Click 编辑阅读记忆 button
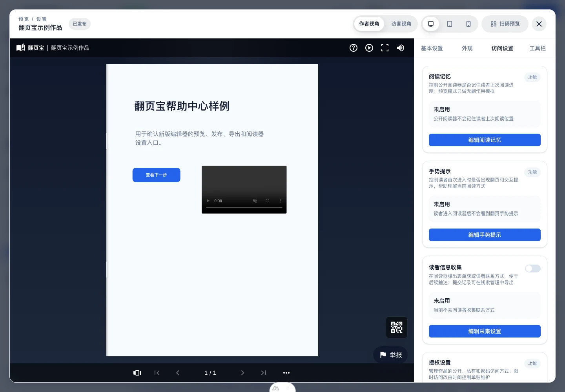The width and height of the screenshot is (565, 392). [485, 140]
